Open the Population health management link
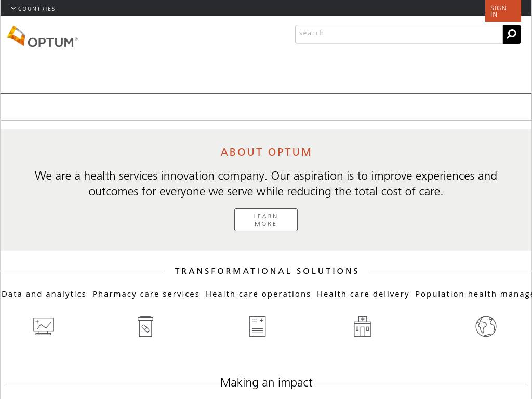 pyautogui.click(x=473, y=294)
